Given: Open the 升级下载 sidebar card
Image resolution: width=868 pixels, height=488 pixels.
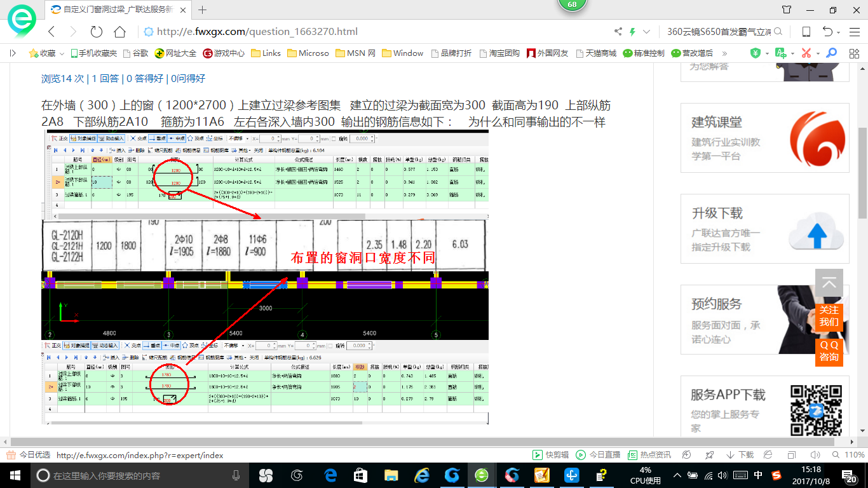Looking at the screenshot, I should pyautogui.click(x=765, y=229).
